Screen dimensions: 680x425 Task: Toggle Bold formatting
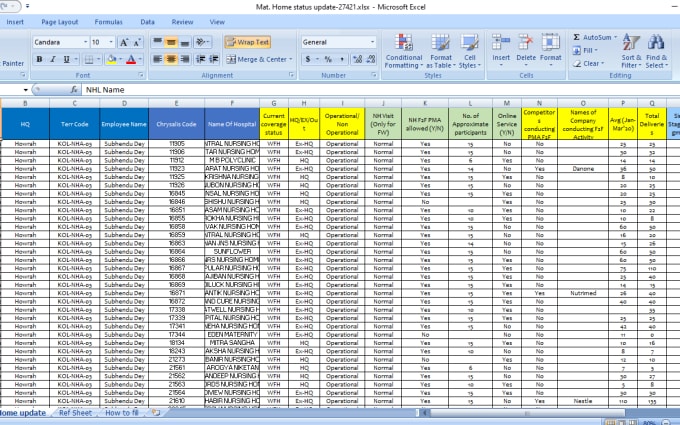coord(39,59)
